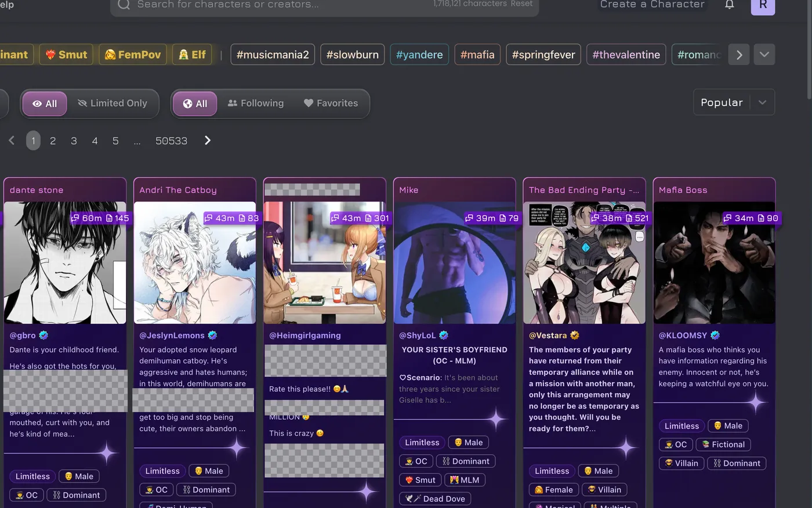Open Andri The Catboy thumbnail
The width and height of the screenshot is (812, 508).
point(195,262)
